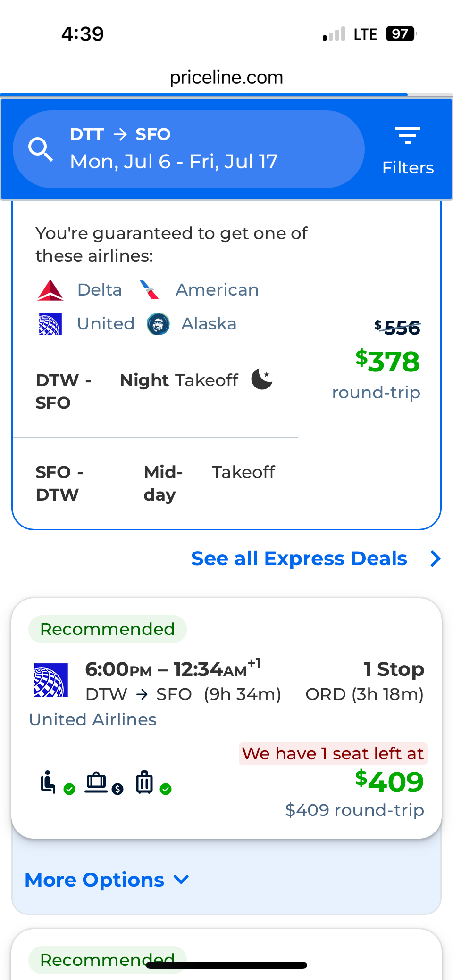Tap the United logo in Express Deal
The image size is (453, 980).
[x=50, y=324]
